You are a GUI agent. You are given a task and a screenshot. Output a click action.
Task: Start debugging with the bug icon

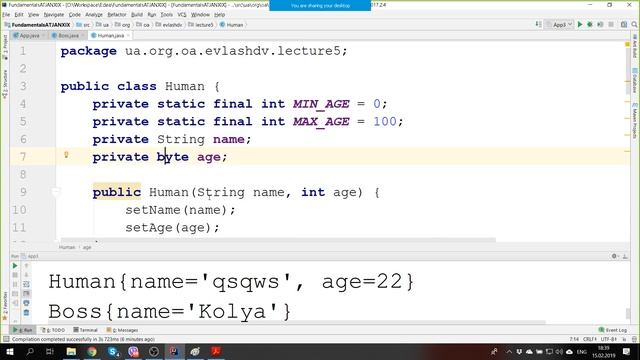point(590,24)
